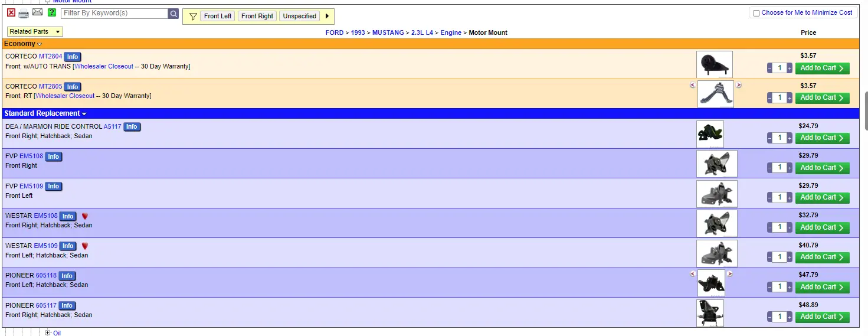Collapse the Economy section header
The height and width of the screenshot is (336, 868).
point(23,44)
